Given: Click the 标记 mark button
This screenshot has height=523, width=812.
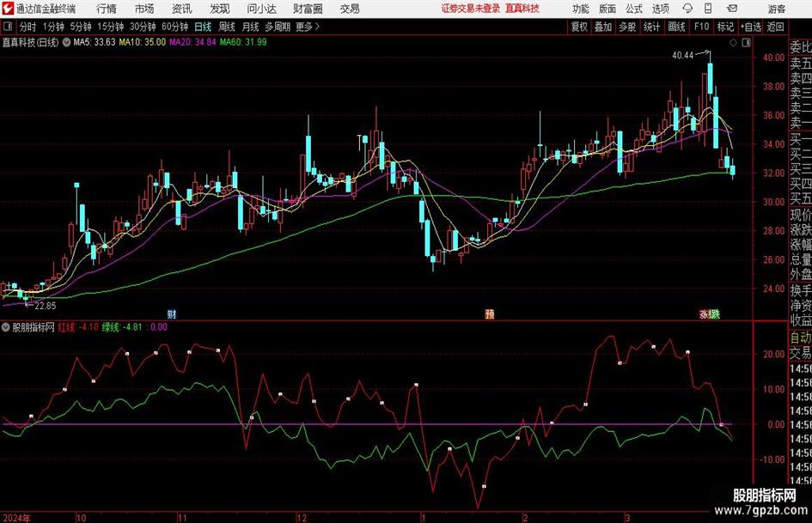Looking at the screenshot, I should pyautogui.click(x=725, y=27).
